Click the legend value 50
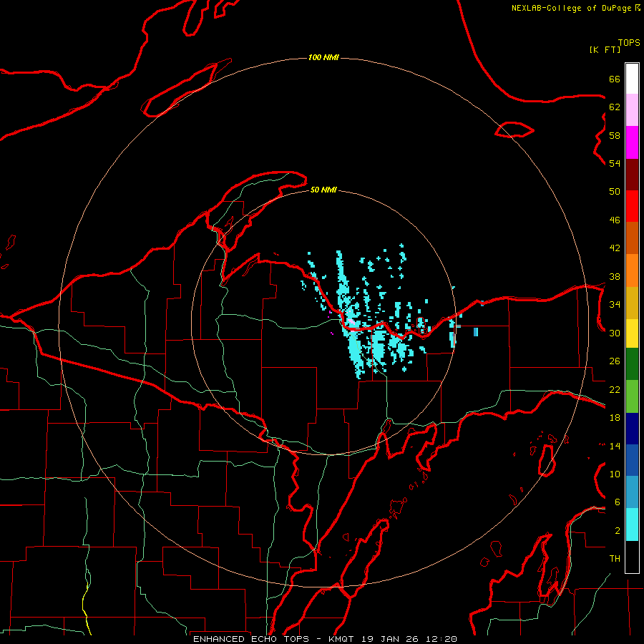The image size is (644, 644). pos(615,192)
